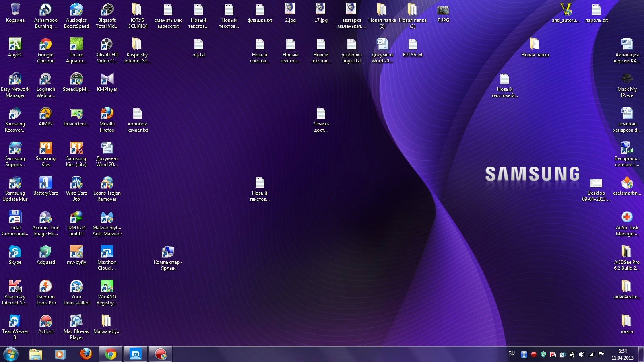The image size is (644, 362).
Task: Open Malwarebytes Anti-Malware shortcut
Action: [x=107, y=223]
